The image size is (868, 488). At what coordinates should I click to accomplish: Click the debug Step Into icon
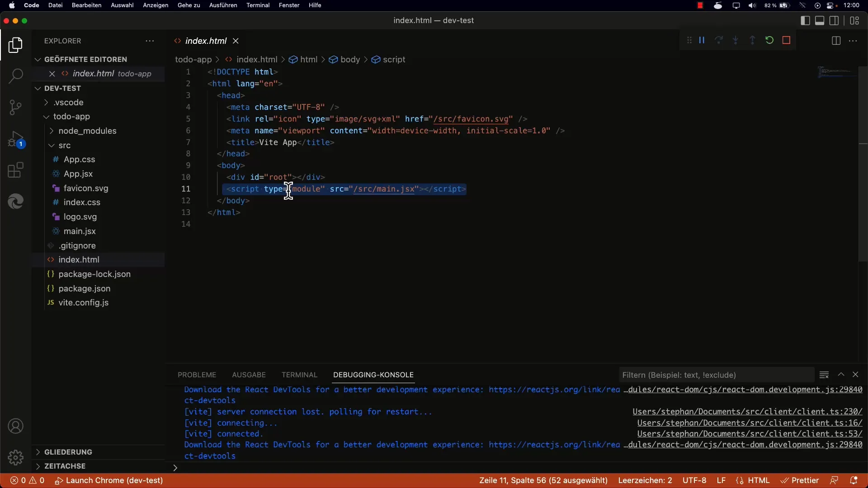[736, 40]
